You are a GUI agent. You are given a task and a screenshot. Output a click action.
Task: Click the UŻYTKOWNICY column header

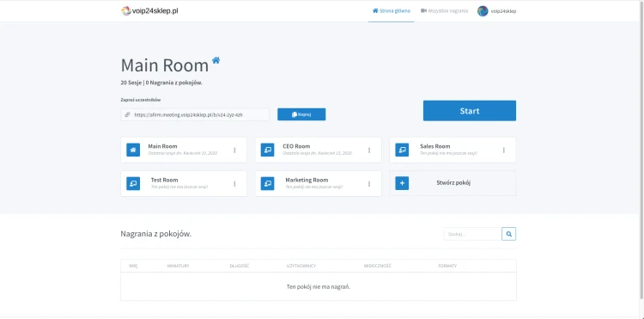[301, 266]
